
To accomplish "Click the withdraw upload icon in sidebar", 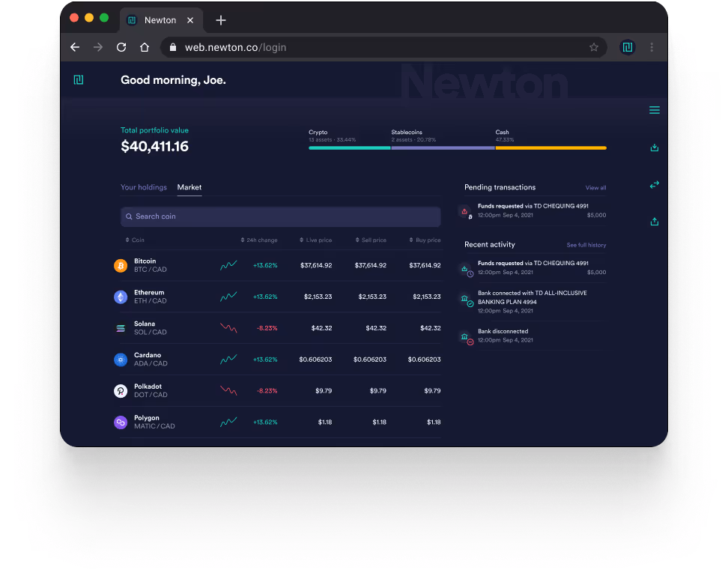I will coord(654,222).
